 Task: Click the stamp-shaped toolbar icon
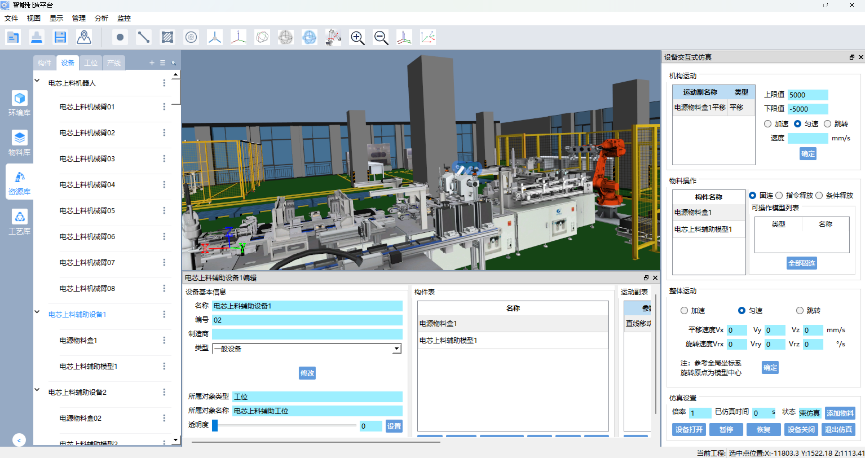[36, 38]
